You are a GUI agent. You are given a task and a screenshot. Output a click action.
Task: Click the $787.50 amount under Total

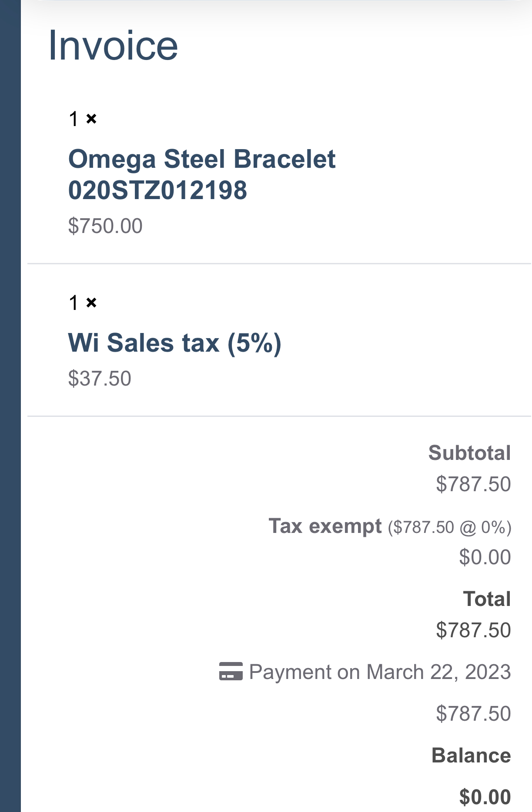point(473,630)
